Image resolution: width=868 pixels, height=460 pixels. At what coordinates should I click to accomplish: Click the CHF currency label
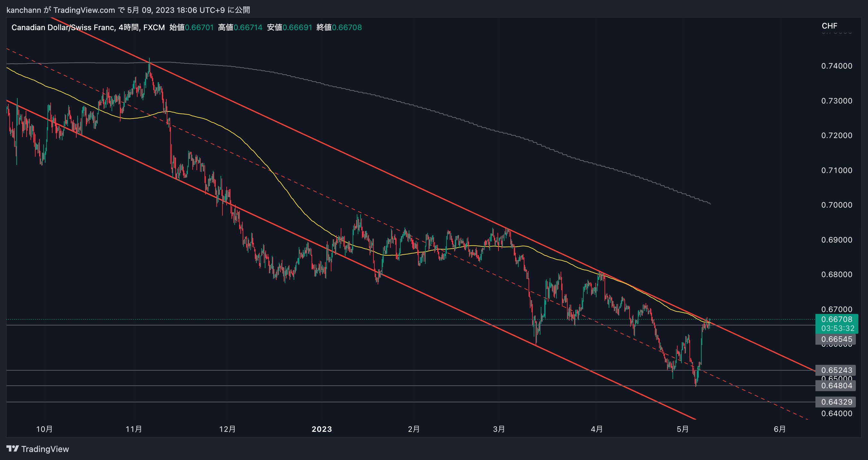[x=829, y=26]
